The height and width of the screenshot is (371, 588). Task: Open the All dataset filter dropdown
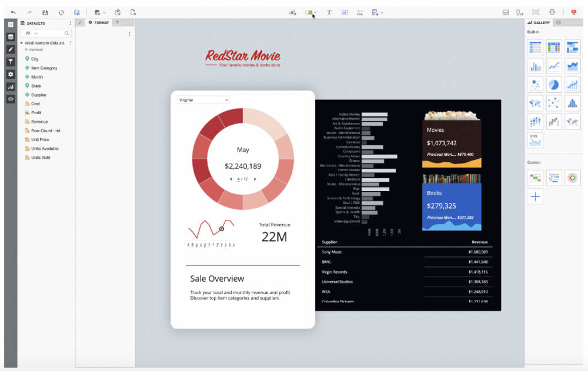(x=32, y=33)
